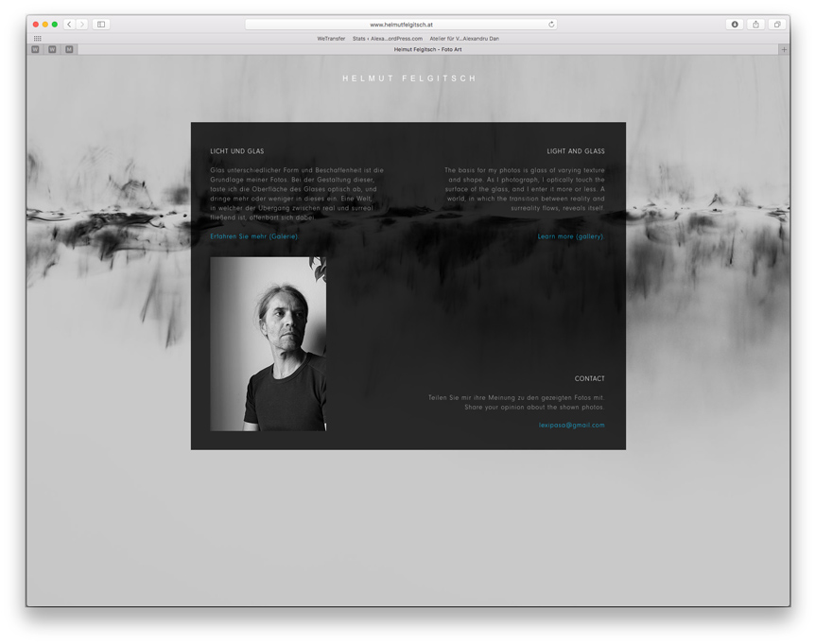Viewport: 816px width, 644px height.
Task: Open the Top Sites grid icon
Action: coord(38,39)
